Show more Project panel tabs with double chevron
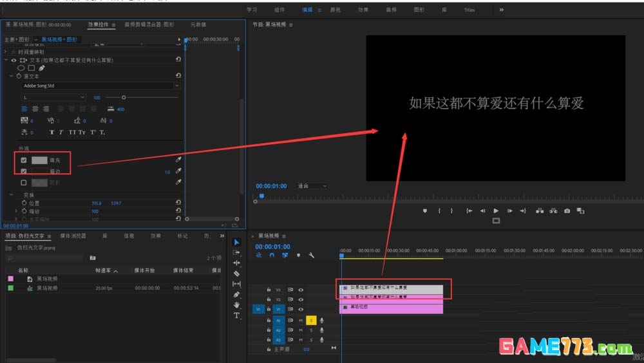 222,236
